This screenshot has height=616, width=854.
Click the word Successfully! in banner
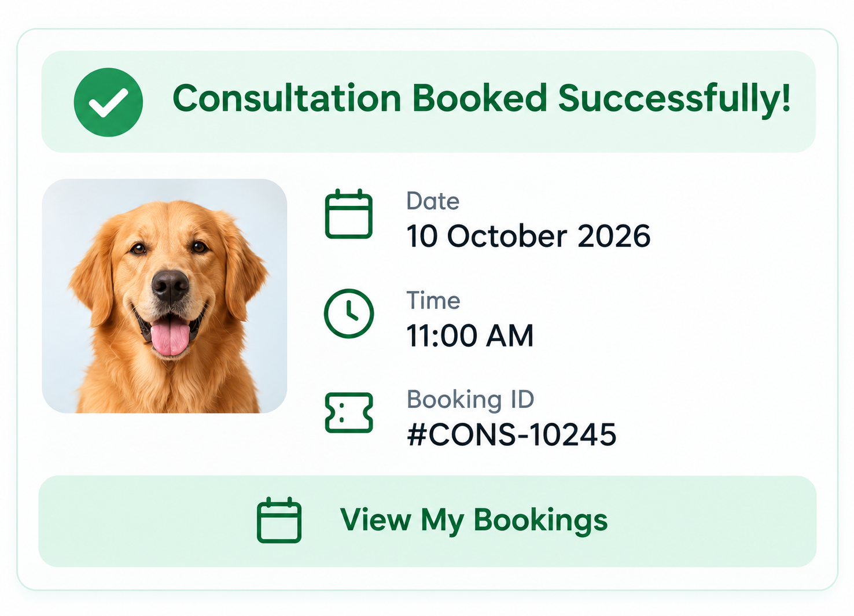coord(675,99)
